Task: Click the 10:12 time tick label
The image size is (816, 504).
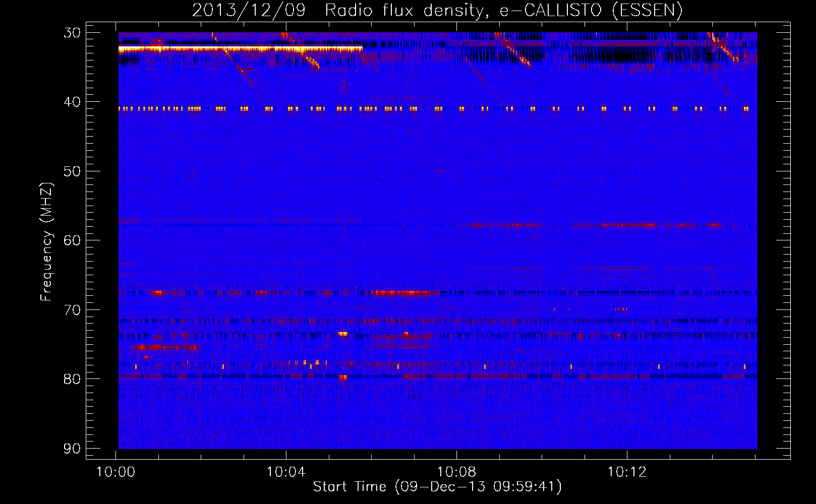Action: [x=627, y=472]
